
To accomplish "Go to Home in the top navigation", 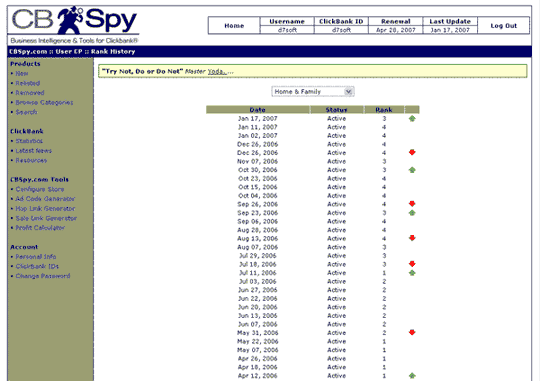I will (x=234, y=26).
